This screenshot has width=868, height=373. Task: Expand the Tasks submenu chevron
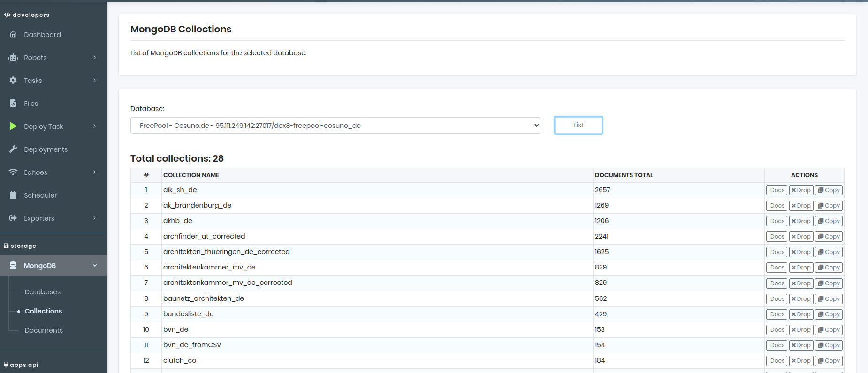click(x=95, y=81)
